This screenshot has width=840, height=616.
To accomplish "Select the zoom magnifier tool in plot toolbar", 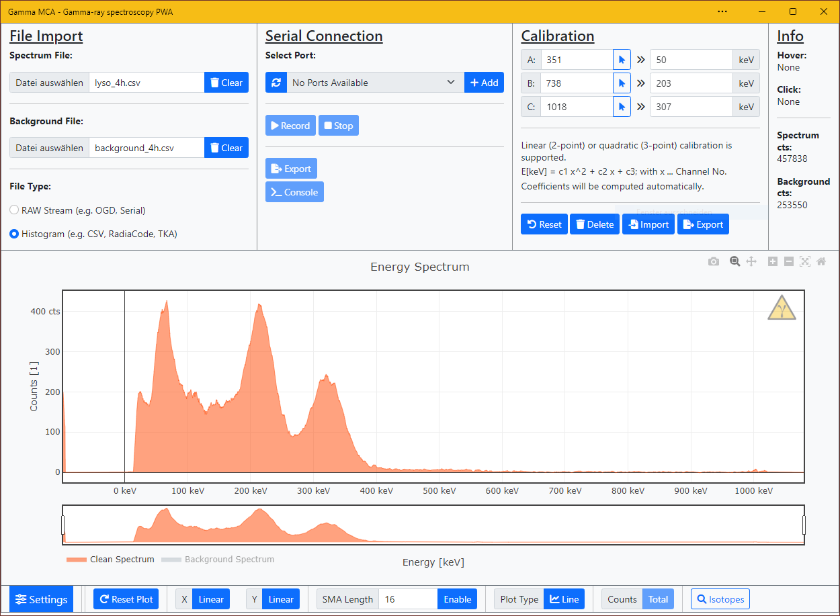I will (x=734, y=261).
